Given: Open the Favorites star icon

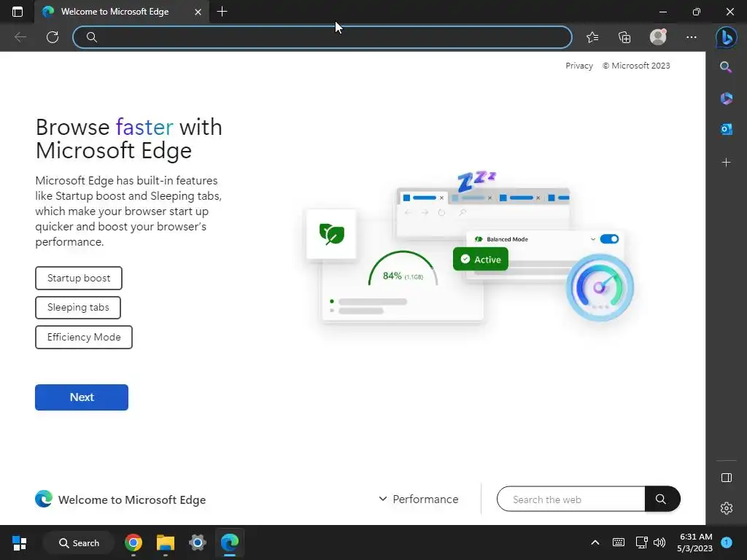Looking at the screenshot, I should tap(592, 37).
